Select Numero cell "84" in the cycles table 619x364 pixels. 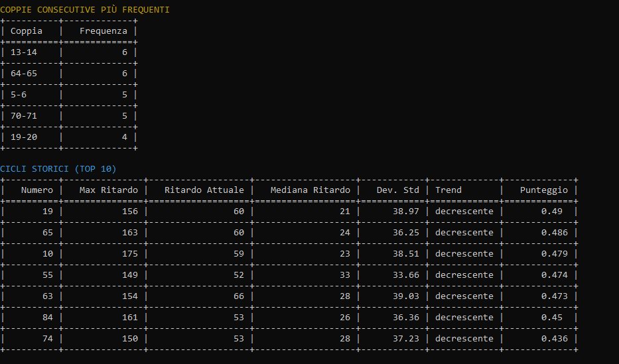click(48, 318)
